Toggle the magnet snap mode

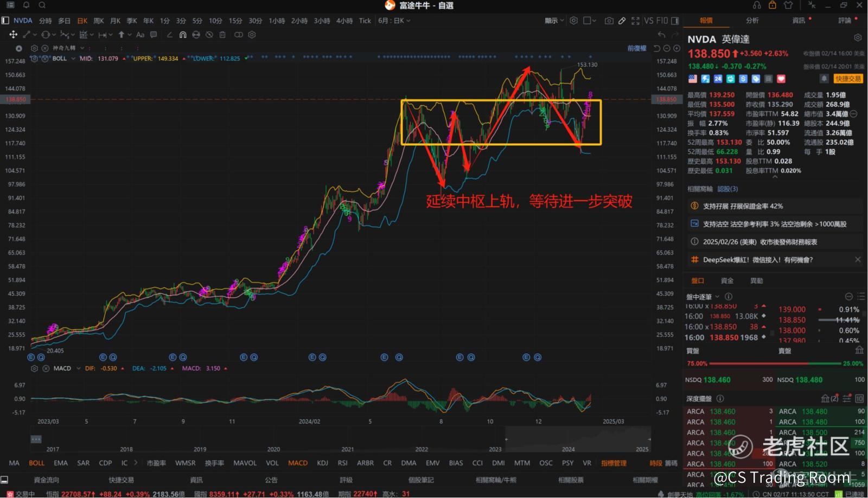tap(183, 35)
